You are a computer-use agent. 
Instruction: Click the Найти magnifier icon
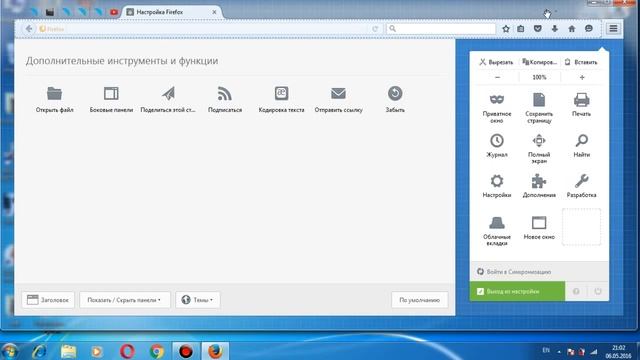coord(582,140)
